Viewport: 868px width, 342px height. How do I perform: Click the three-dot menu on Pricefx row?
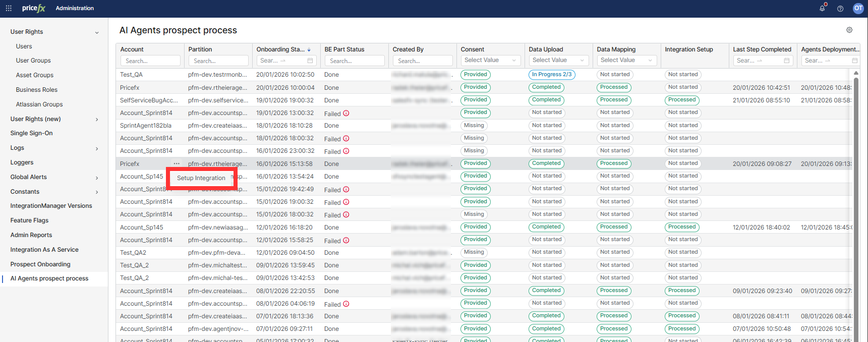tap(177, 163)
